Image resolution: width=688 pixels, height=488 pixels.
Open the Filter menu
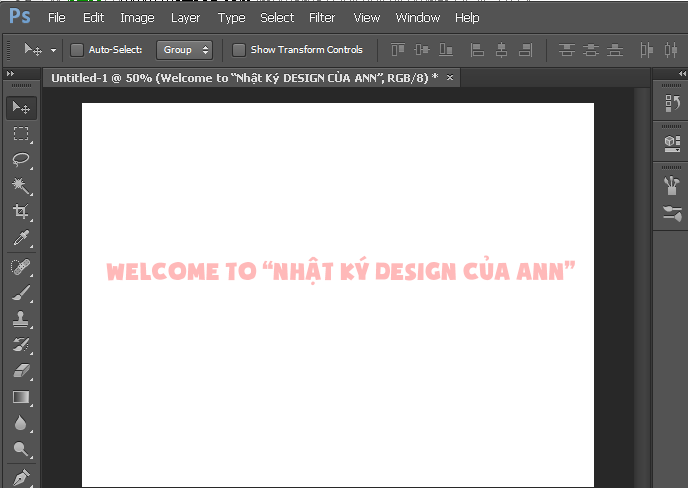[x=322, y=17]
